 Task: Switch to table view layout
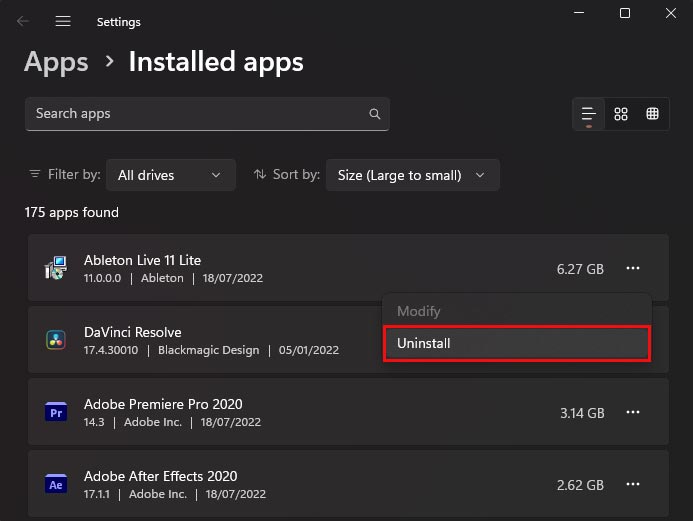[652, 114]
